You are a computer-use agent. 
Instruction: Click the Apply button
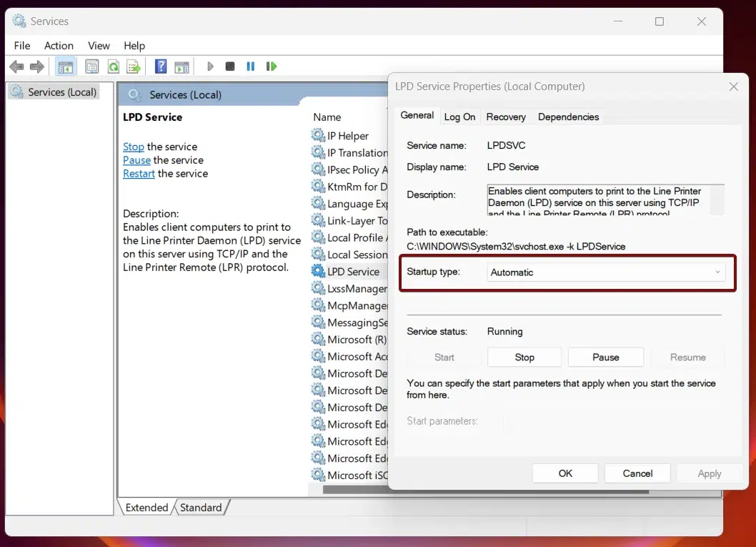pos(709,473)
